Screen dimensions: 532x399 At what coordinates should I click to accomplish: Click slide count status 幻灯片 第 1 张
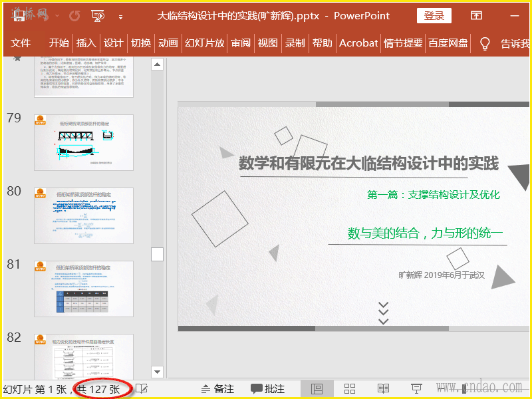[x=35, y=390]
